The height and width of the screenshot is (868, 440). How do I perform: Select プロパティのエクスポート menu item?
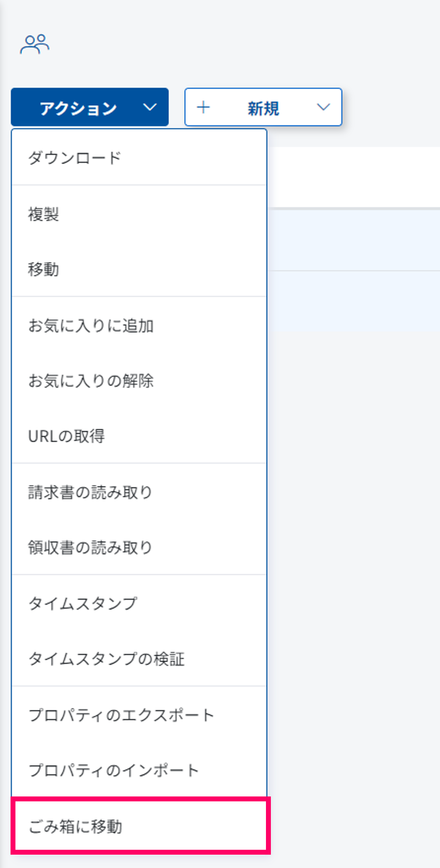pos(121,715)
